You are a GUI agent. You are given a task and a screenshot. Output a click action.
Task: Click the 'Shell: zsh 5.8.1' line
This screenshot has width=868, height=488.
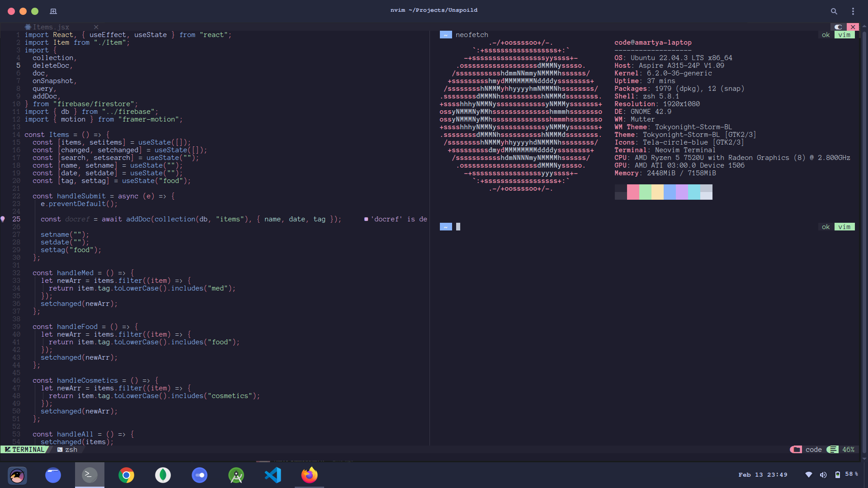[646, 96]
